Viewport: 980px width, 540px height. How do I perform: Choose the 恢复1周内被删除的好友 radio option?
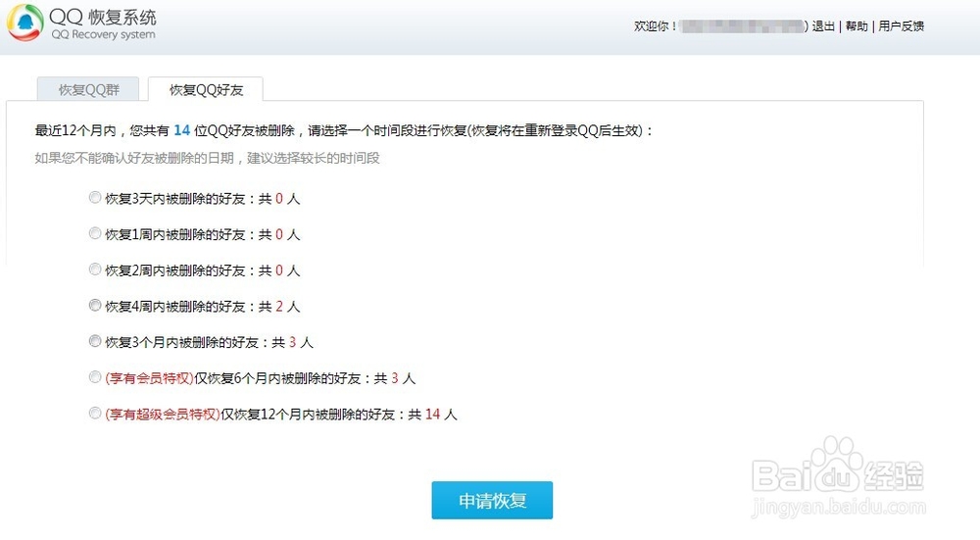[x=95, y=233]
